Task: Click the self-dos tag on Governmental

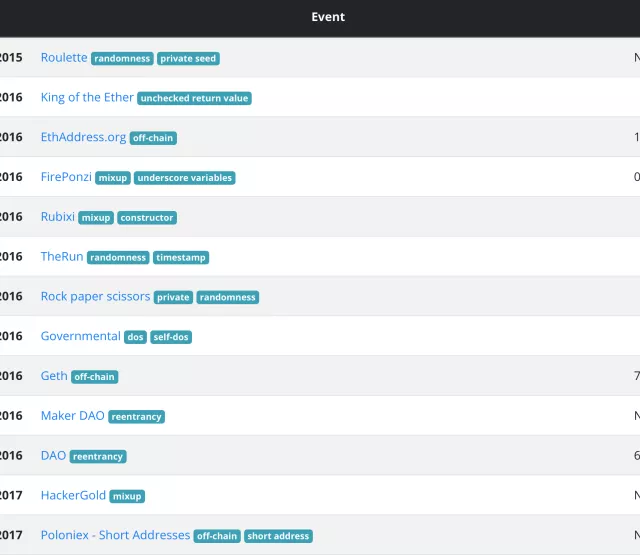Action: coord(171,337)
